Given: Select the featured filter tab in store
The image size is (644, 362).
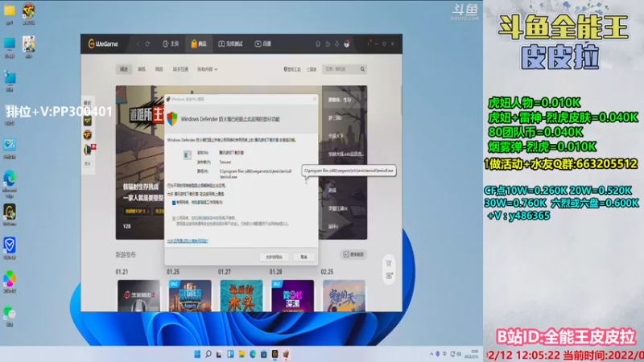Looking at the screenshot, I should (124, 69).
